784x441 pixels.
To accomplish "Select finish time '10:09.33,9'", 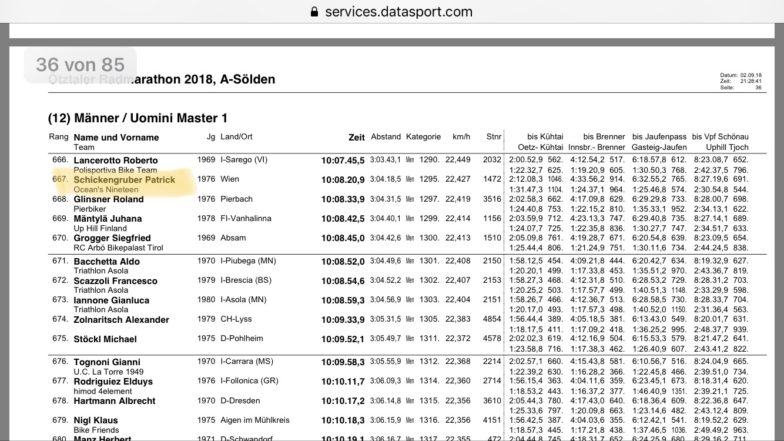I will (x=343, y=320).
